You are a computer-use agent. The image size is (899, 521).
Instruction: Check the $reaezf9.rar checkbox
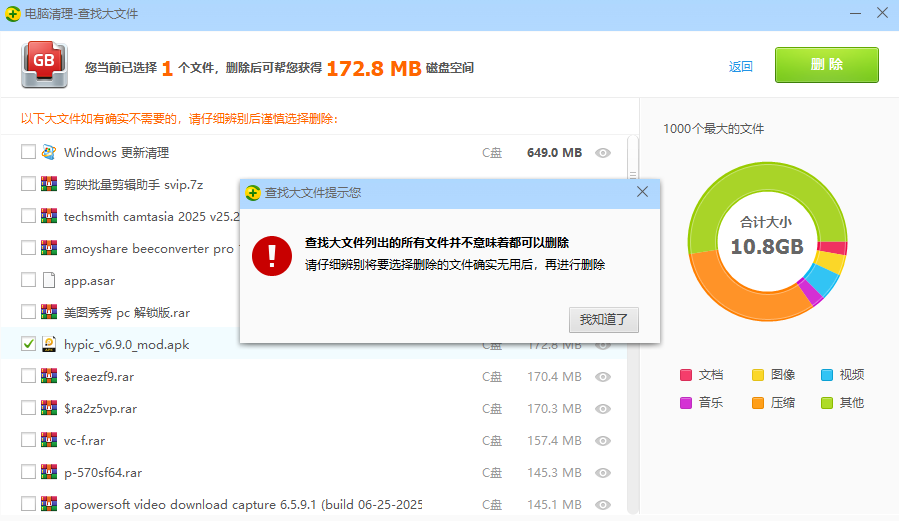pos(28,376)
